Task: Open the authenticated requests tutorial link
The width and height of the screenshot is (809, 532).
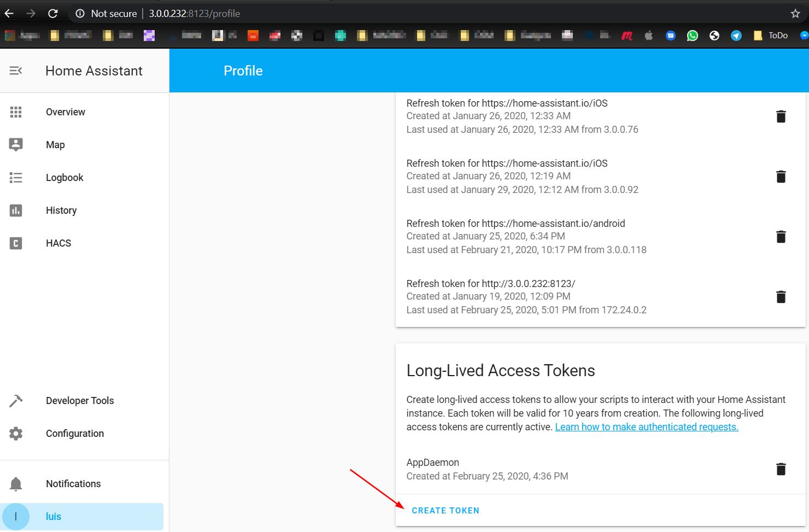Action: click(x=646, y=426)
